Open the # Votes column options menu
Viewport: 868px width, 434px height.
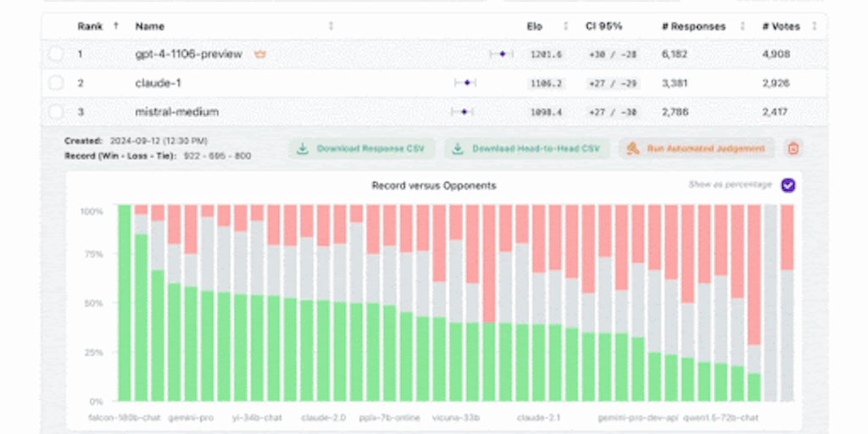tap(814, 26)
